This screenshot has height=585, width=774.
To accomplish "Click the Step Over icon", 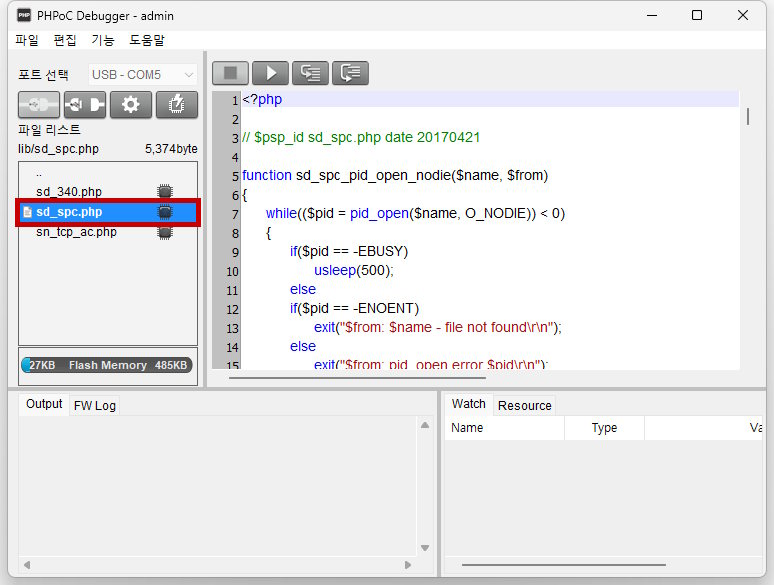I will click(350, 73).
